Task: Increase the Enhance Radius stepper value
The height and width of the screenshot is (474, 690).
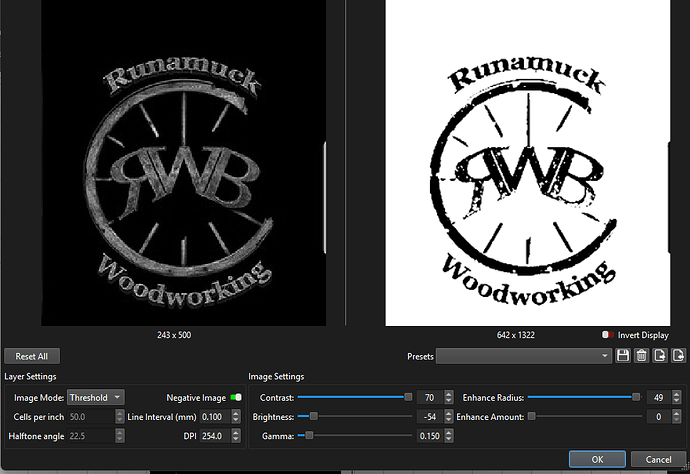Action: click(x=676, y=394)
